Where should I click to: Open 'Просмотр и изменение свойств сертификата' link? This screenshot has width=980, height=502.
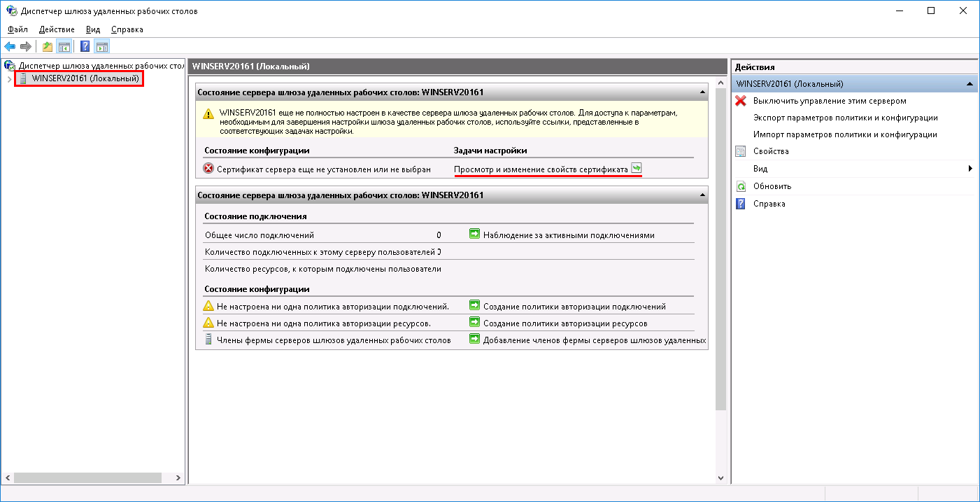pyautogui.click(x=541, y=169)
